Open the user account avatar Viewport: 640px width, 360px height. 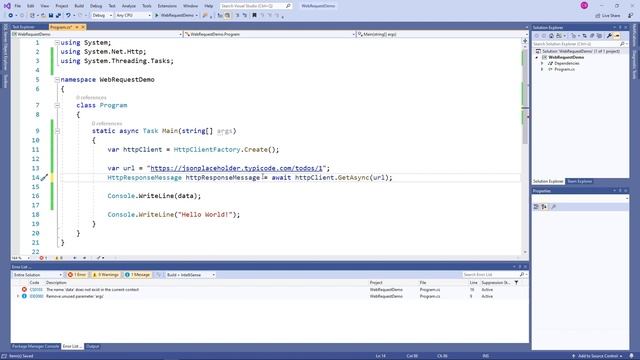pyautogui.click(x=584, y=5)
